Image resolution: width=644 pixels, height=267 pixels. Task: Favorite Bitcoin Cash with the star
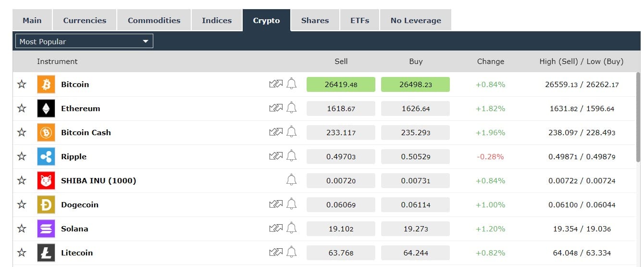22,132
